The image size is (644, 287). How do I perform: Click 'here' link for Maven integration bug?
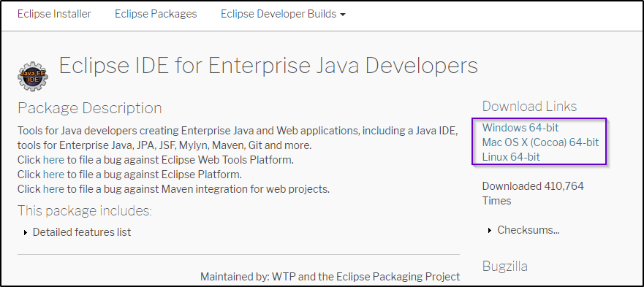(x=53, y=189)
